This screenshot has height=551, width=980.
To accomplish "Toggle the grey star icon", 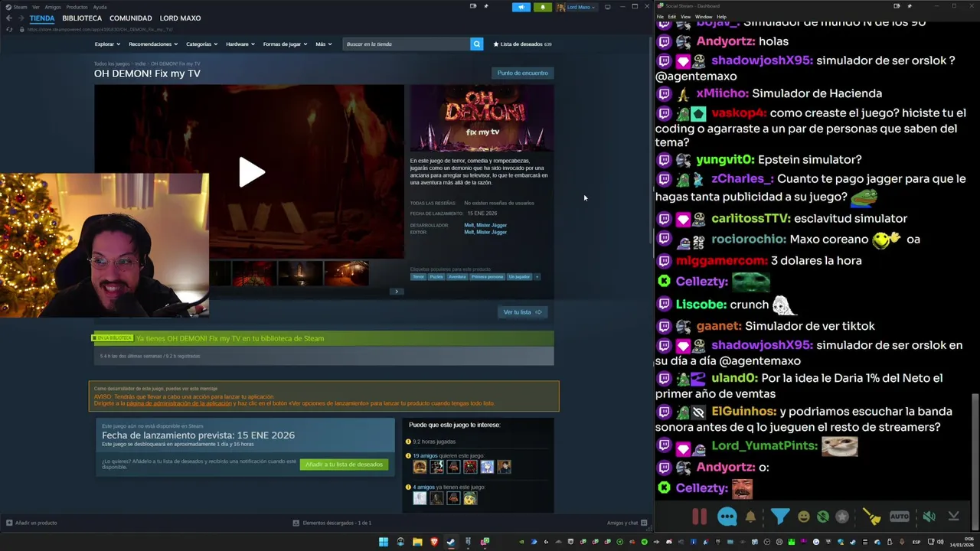I will pyautogui.click(x=842, y=517).
